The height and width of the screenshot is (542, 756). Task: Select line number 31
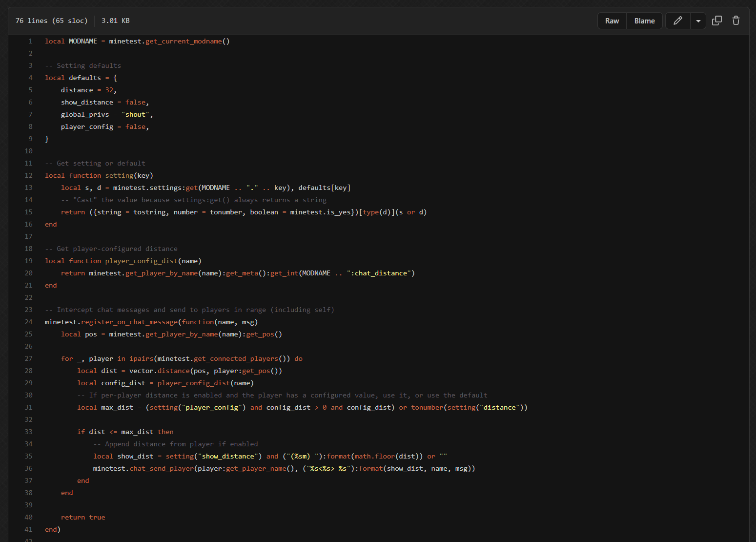coord(29,407)
